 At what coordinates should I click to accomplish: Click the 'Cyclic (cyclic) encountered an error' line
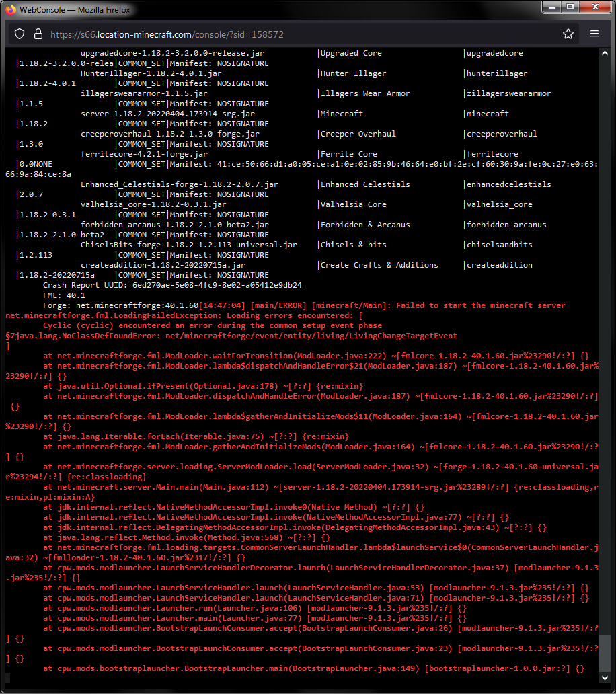[x=213, y=325]
